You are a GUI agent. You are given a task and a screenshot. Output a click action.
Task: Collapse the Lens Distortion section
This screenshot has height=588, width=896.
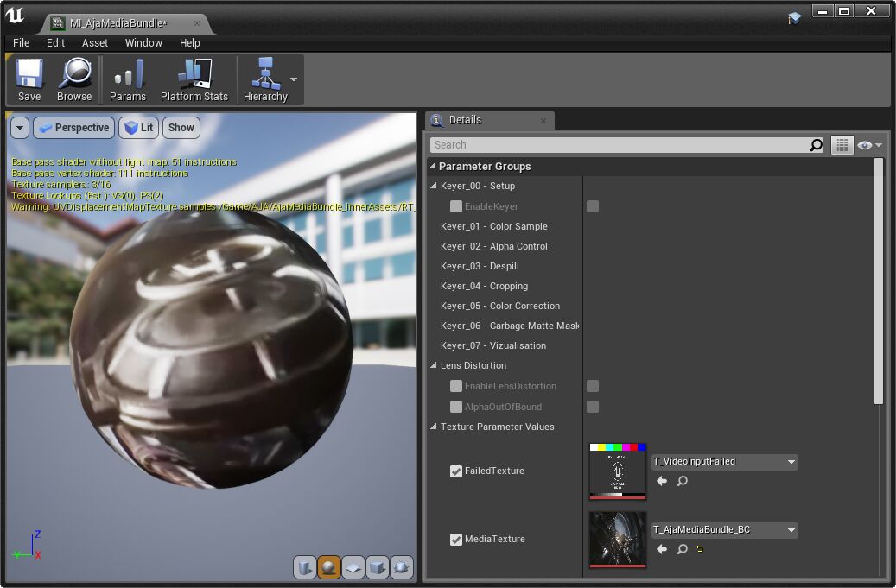click(x=433, y=365)
